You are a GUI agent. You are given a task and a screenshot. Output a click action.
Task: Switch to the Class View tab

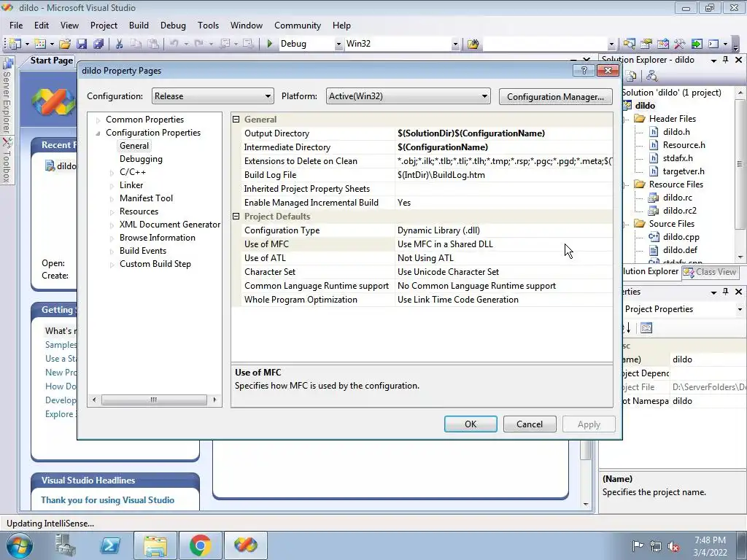coord(709,272)
